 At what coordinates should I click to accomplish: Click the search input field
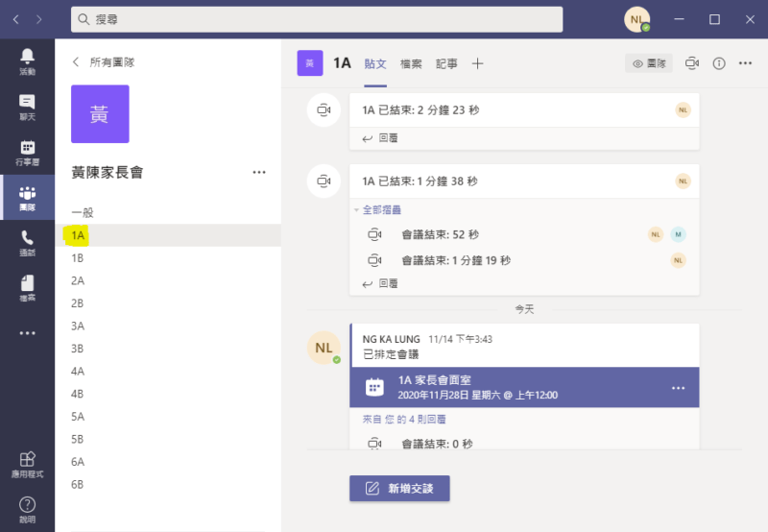tap(317, 19)
